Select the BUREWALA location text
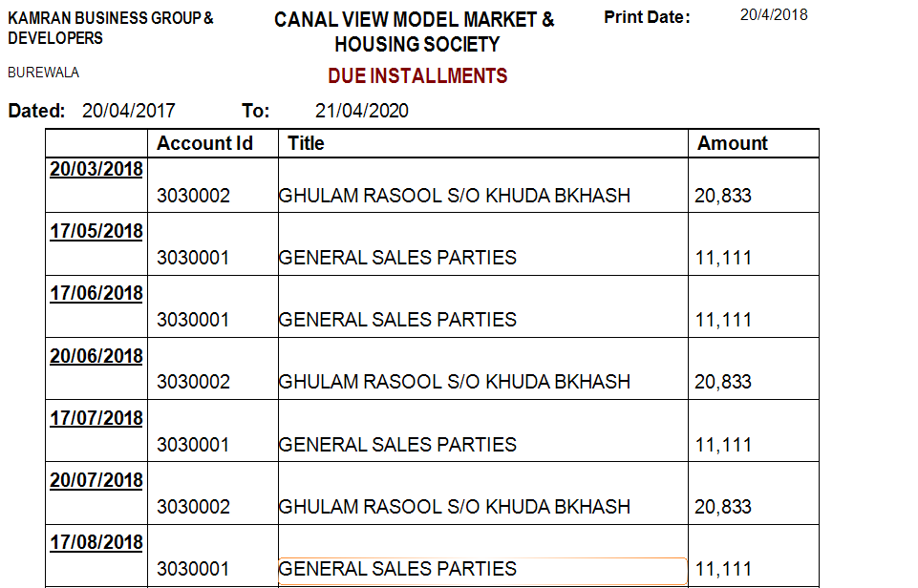The image size is (918, 588). click(43, 73)
